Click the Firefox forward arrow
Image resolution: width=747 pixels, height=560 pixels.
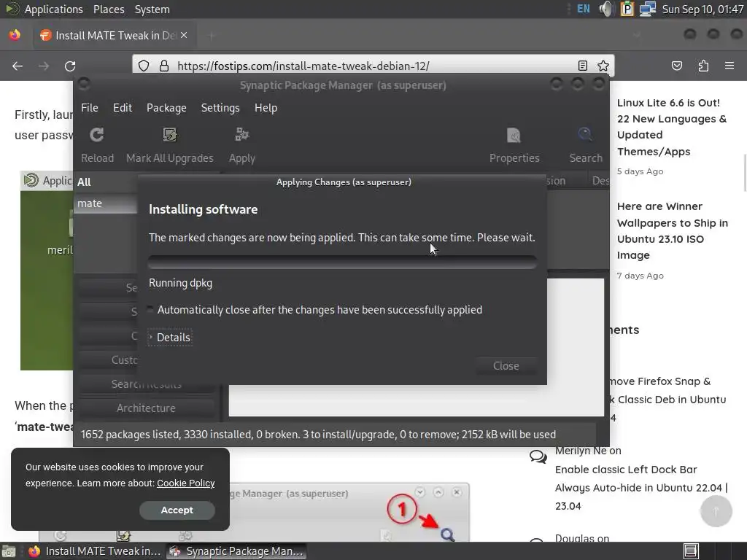(44, 66)
